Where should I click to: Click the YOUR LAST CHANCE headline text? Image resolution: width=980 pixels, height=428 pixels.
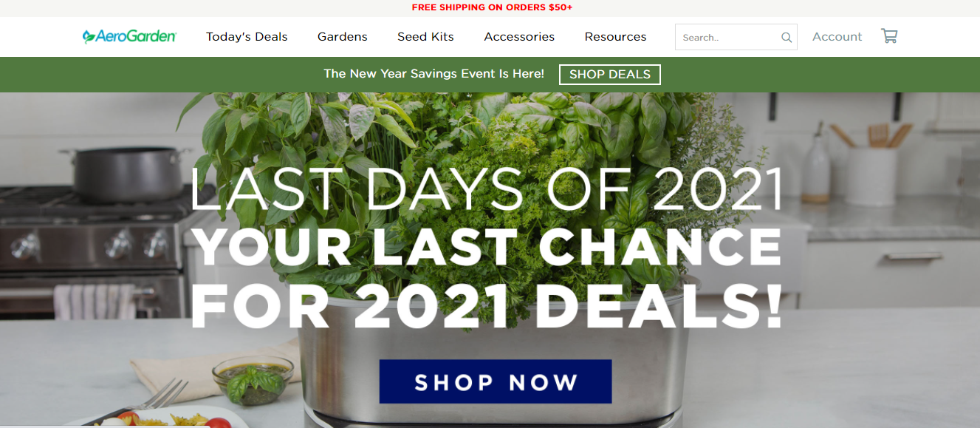(486, 247)
